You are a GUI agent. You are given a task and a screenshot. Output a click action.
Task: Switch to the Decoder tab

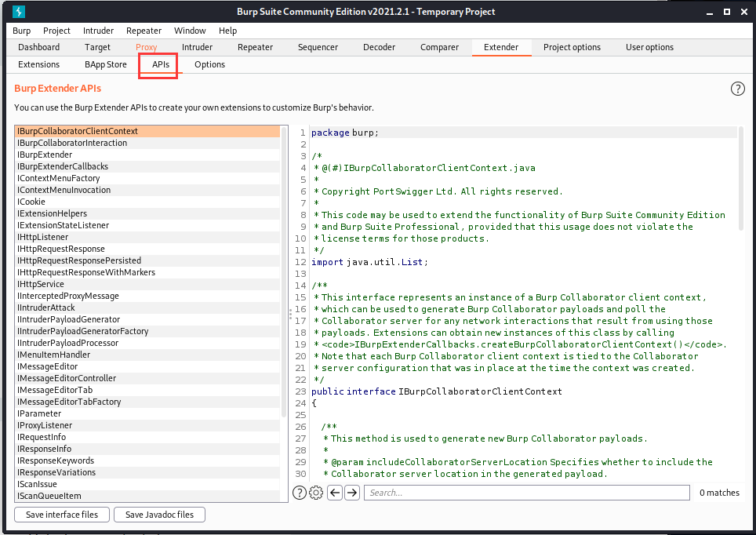[x=379, y=47]
